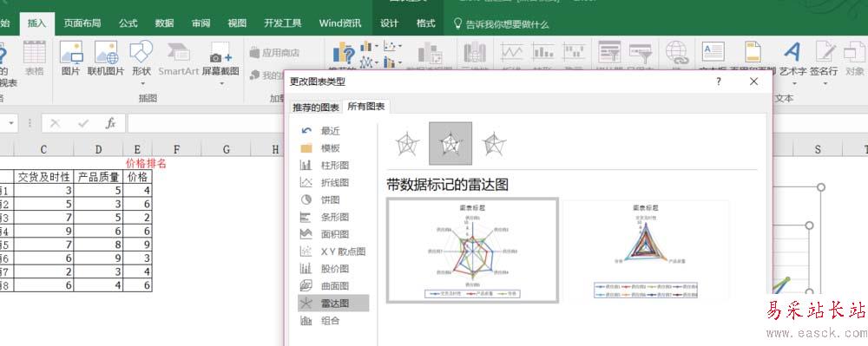868x346 pixels.
Task: Select 柱形图 chart category
Action: 334,166
